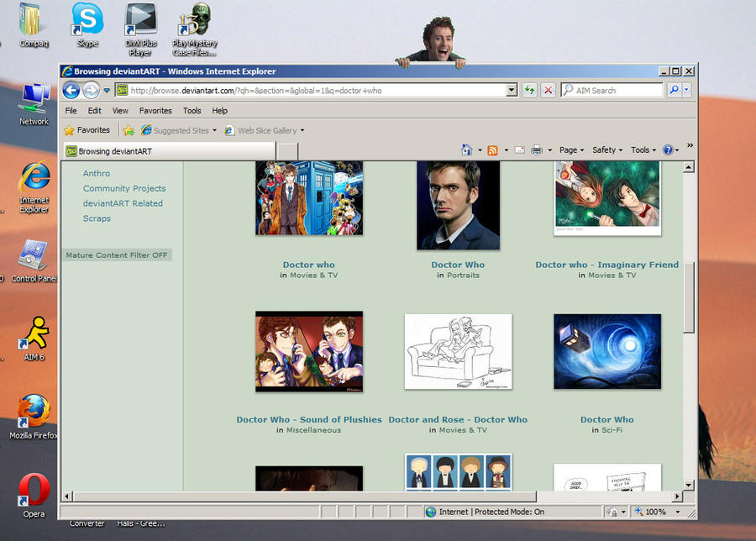Screen dimensions: 756x541
Task: Click the Scraps category link
Action: tap(97, 218)
